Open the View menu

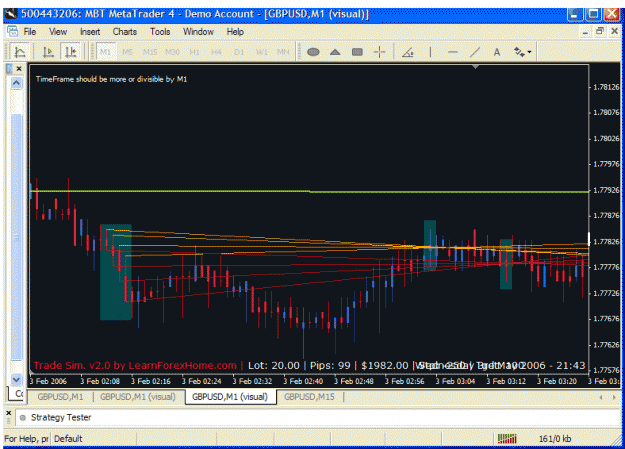click(58, 32)
